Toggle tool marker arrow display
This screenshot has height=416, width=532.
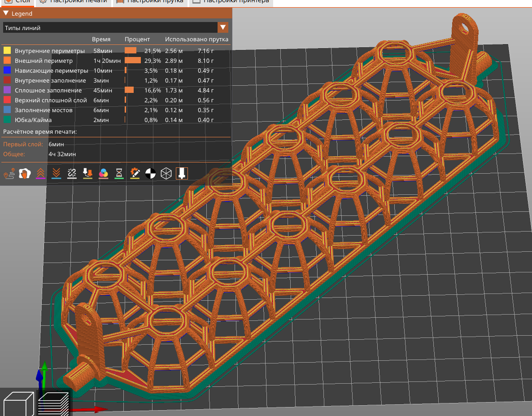(x=182, y=173)
